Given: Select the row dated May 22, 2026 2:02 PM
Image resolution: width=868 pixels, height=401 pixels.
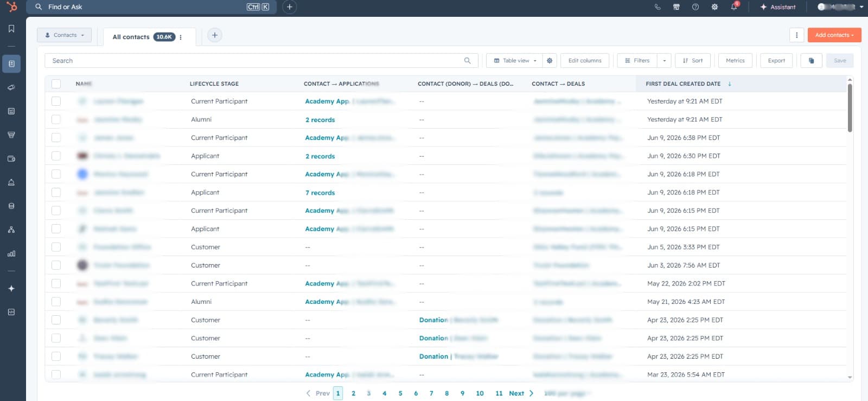Looking at the screenshot, I should point(56,283).
